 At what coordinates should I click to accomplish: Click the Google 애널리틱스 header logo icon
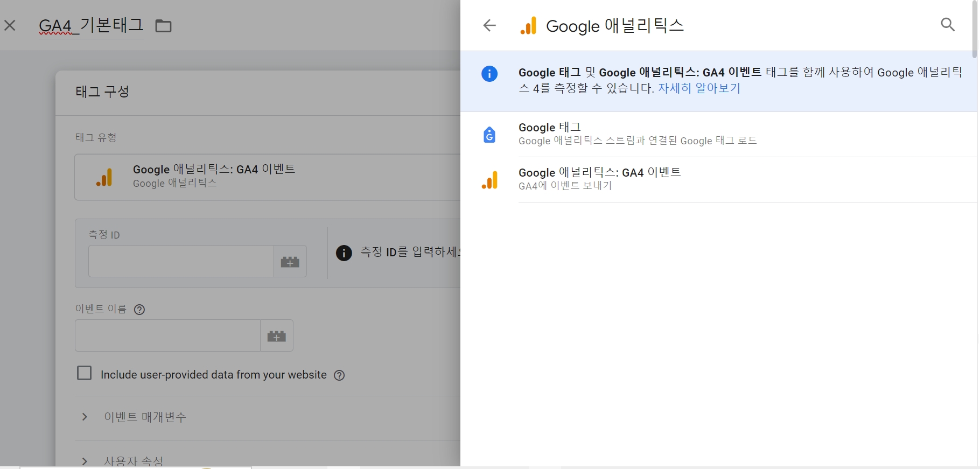point(528,25)
